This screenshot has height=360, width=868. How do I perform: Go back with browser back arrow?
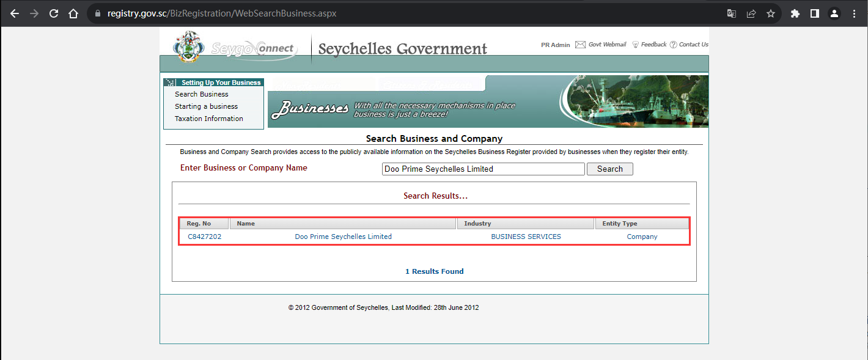click(x=15, y=13)
